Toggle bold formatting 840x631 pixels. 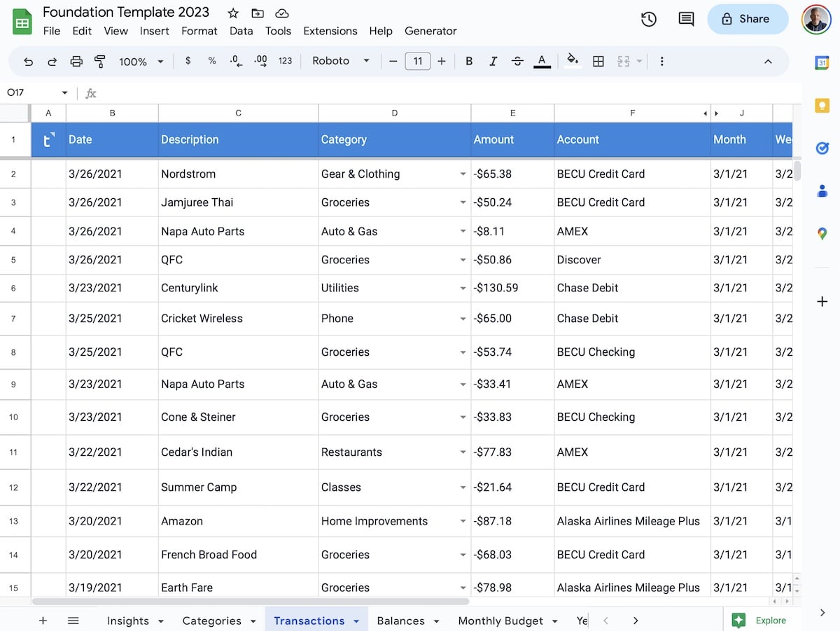click(x=469, y=62)
